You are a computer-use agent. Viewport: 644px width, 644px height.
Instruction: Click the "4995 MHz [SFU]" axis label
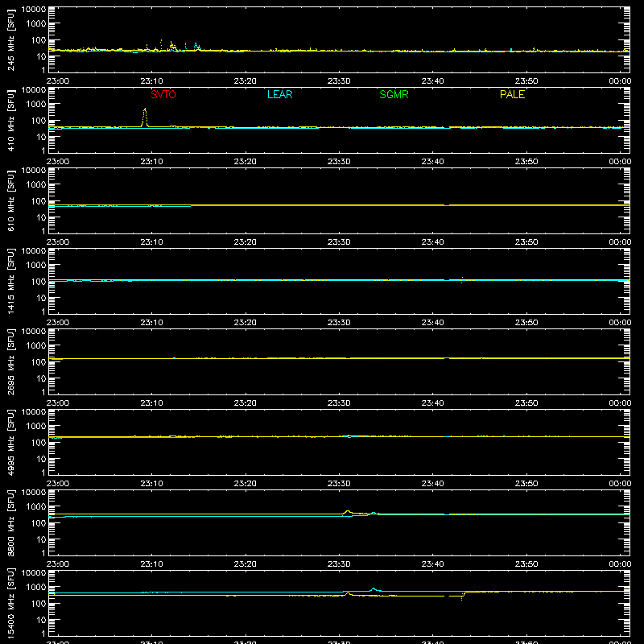pyautogui.click(x=10, y=442)
